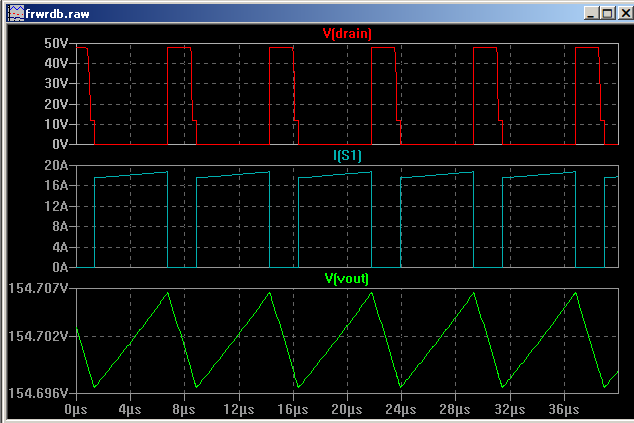Click the 8A axis label

tap(60, 226)
